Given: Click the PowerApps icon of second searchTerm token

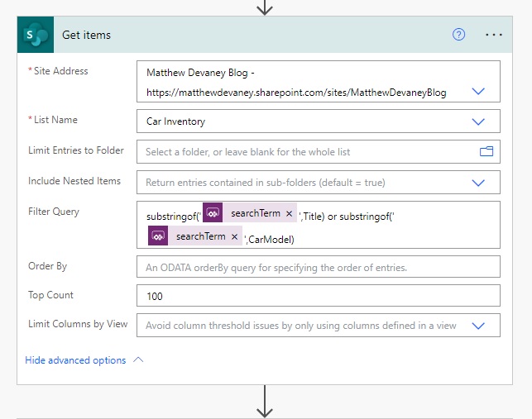Looking at the screenshot, I should coord(158,236).
